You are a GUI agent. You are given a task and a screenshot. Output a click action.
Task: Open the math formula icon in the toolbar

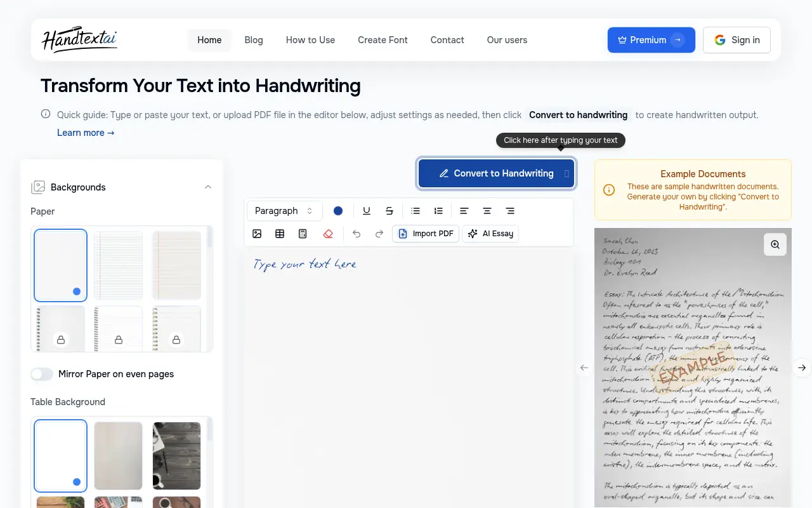coord(303,234)
